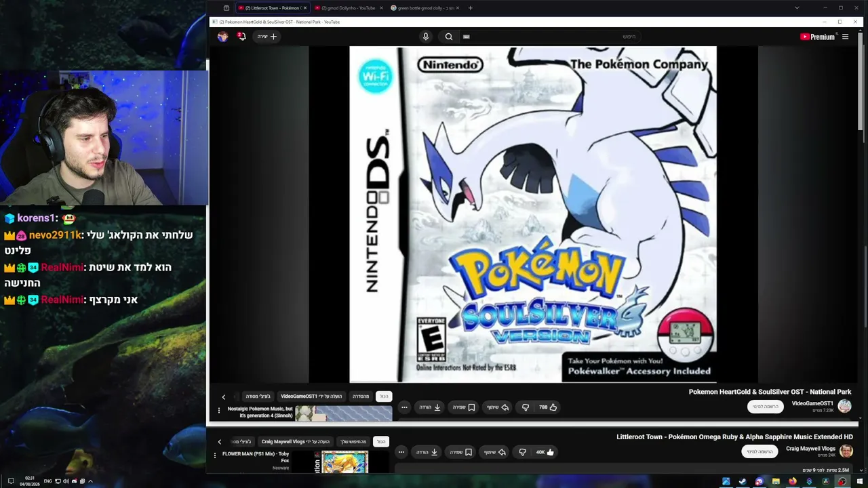The width and height of the screenshot is (868, 488).
Task: Select the 'הכול' chip in Littleroot Town row
Action: click(381, 442)
